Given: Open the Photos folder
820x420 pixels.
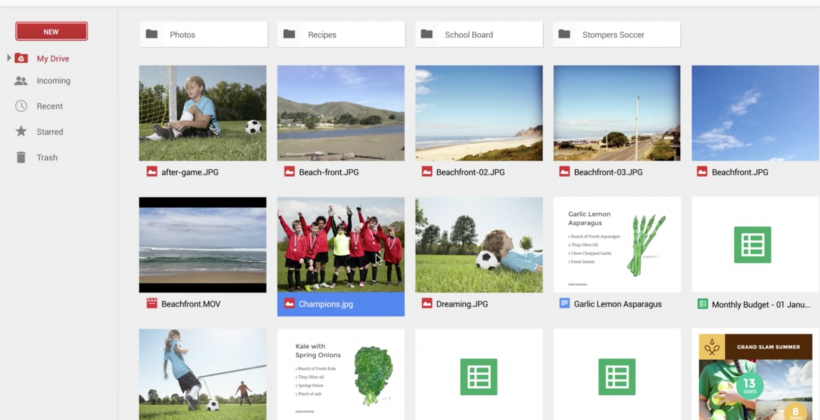Looking at the screenshot, I should 203,34.
